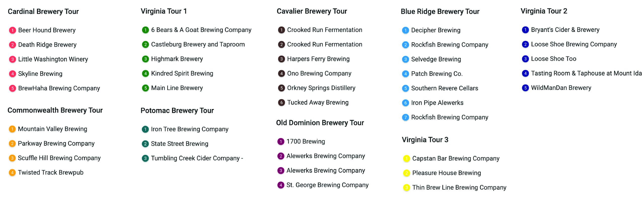Open Southern Revere Cellars stop
The height and width of the screenshot is (198, 644).
click(x=445, y=88)
